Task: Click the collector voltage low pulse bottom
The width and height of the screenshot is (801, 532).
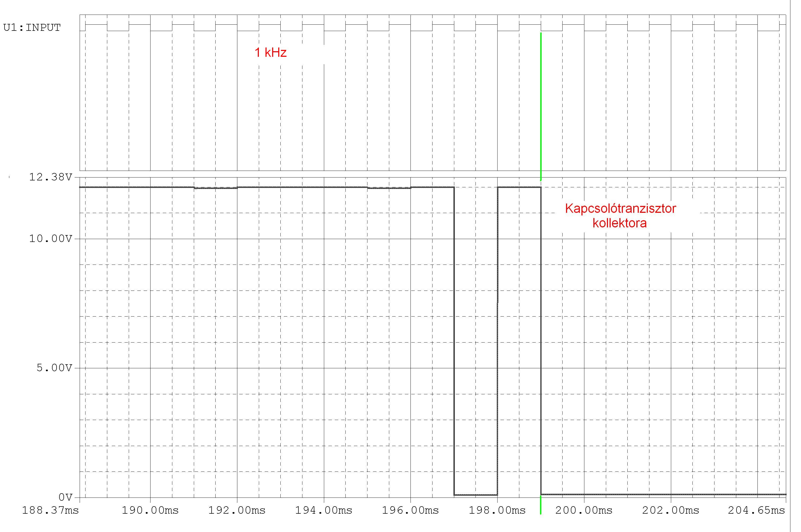Action: tap(476, 495)
